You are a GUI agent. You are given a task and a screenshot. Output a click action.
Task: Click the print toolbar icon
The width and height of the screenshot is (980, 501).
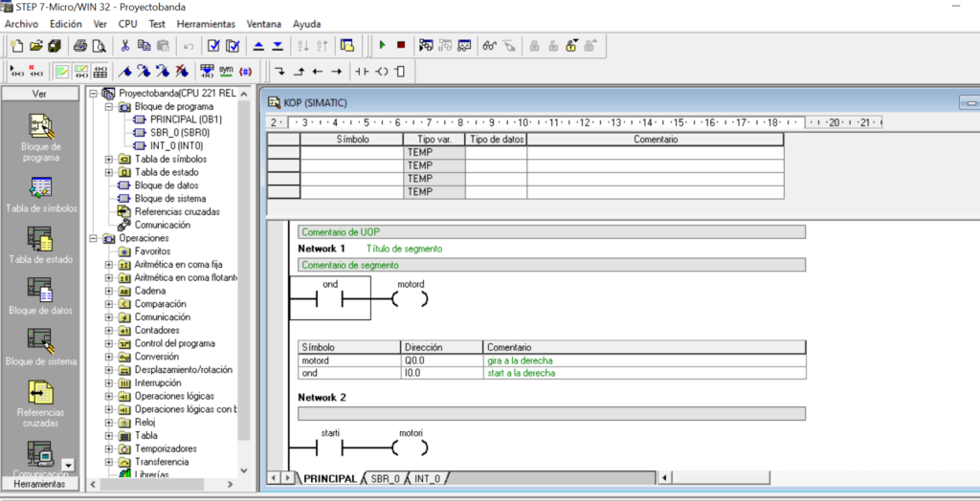(x=80, y=45)
